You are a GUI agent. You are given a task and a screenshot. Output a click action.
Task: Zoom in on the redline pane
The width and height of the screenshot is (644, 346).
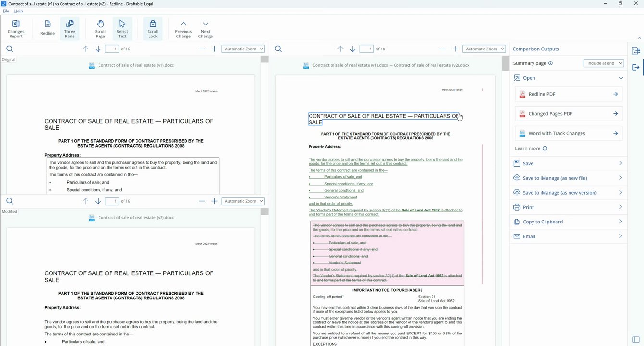(456, 49)
